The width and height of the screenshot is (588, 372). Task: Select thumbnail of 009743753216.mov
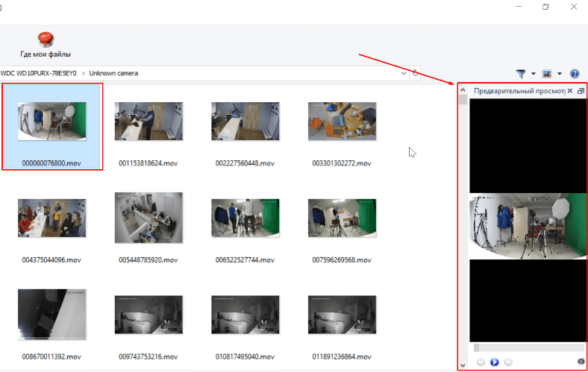click(x=148, y=315)
